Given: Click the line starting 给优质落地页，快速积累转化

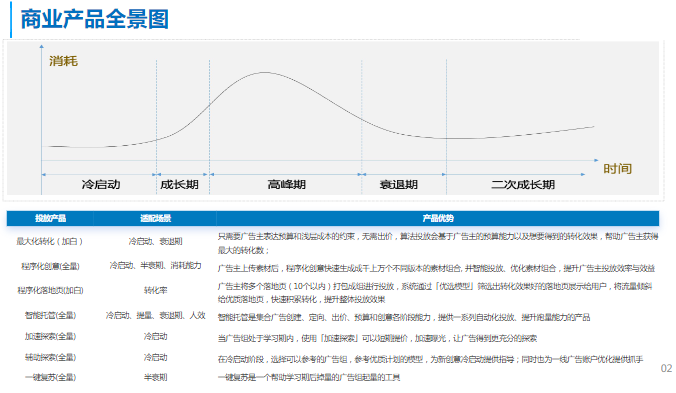Looking at the screenshot, I should (301, 299).
